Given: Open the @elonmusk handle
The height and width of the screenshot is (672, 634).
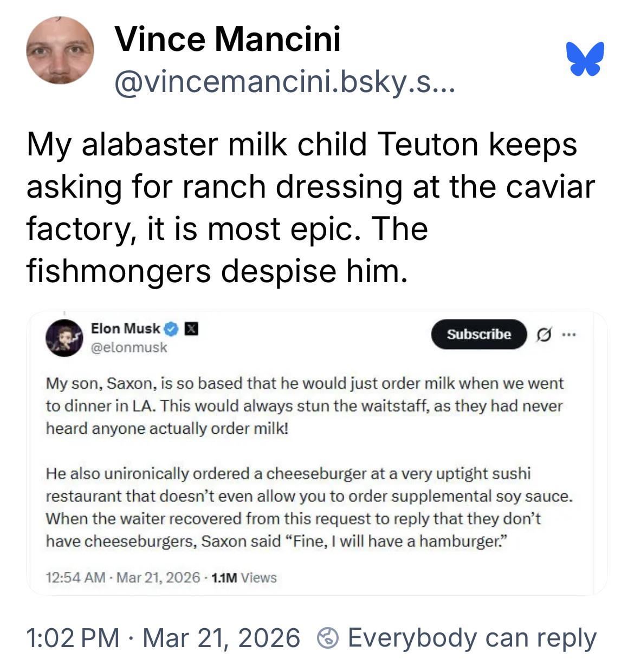Looking at the screenshot, I should coord(129,348).
